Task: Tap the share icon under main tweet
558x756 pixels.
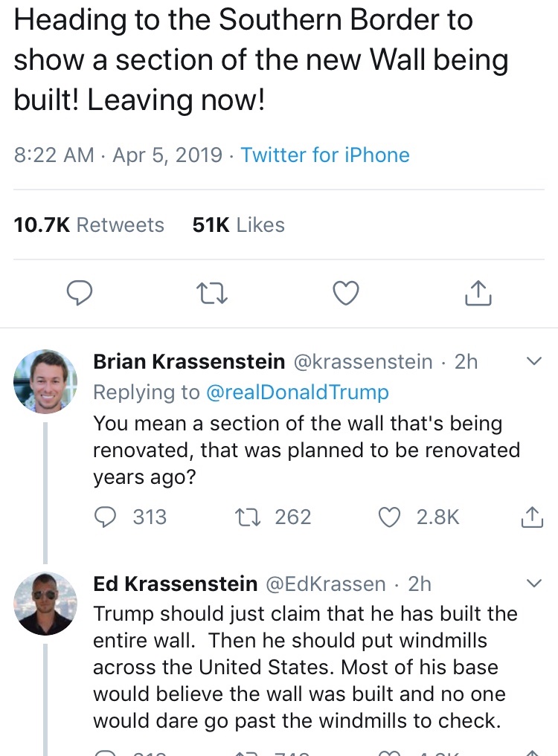Action: click(x=478, y=294)
